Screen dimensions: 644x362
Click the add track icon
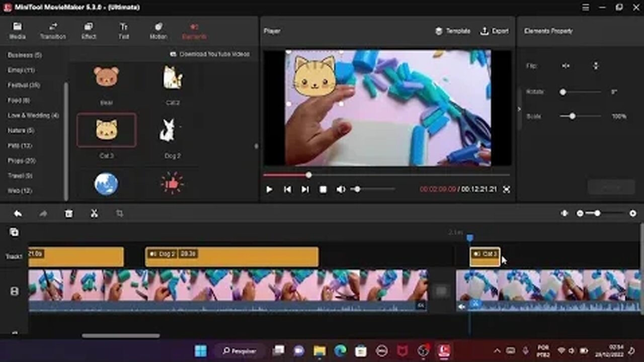coord(14,232)
